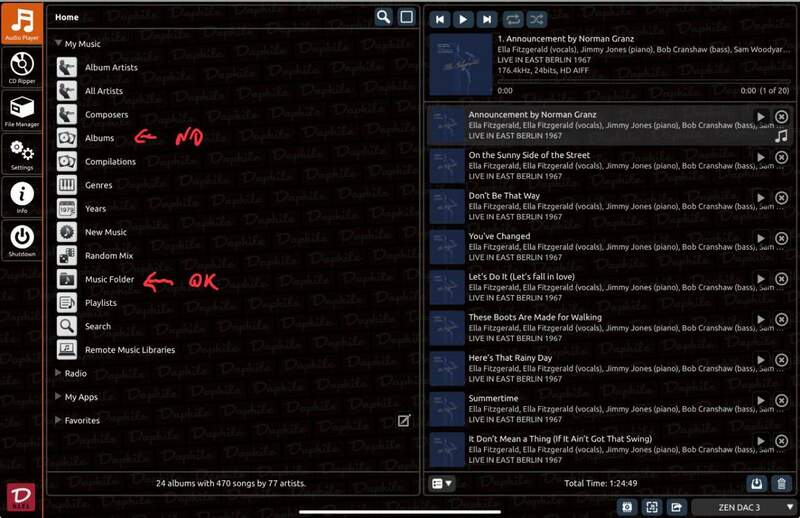Click the trash icon to clear the playlist

click(x=782, y=483)
